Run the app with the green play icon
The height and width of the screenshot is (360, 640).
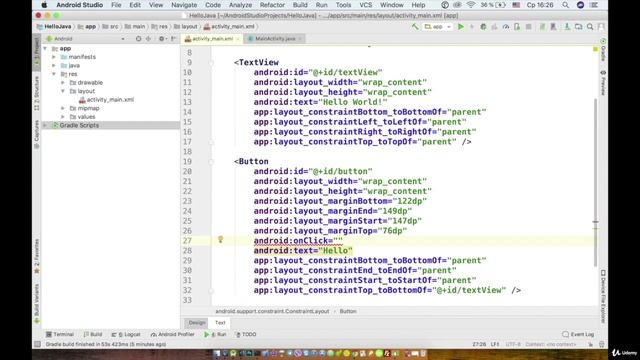461,27
